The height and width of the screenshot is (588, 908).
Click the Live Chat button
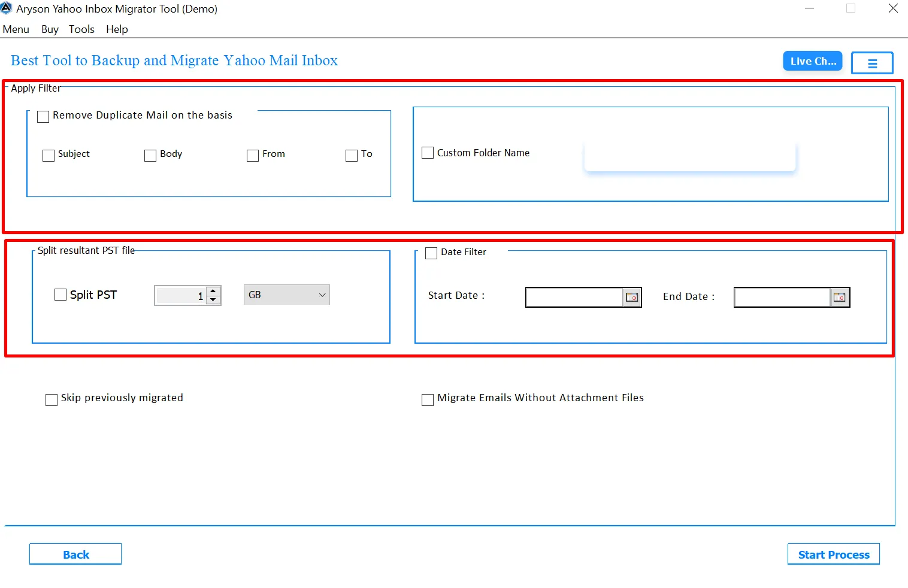click(x=813, y=61)
